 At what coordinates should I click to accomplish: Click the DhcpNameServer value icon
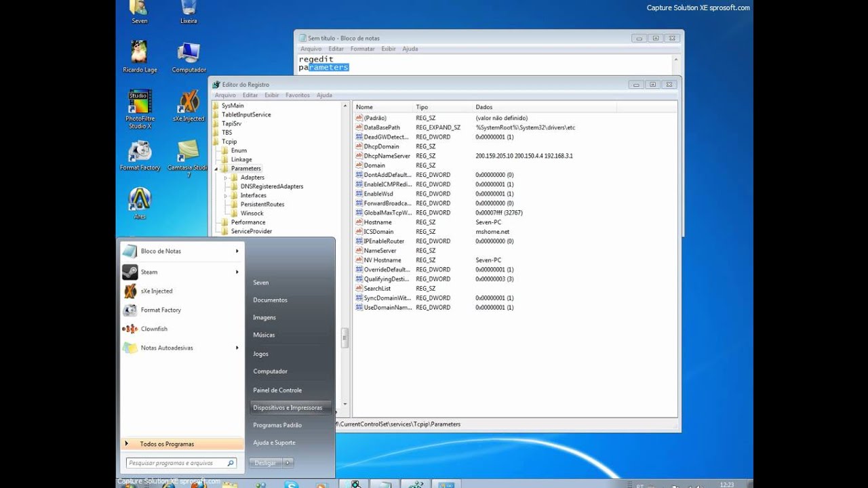click(x=359, y=156)
